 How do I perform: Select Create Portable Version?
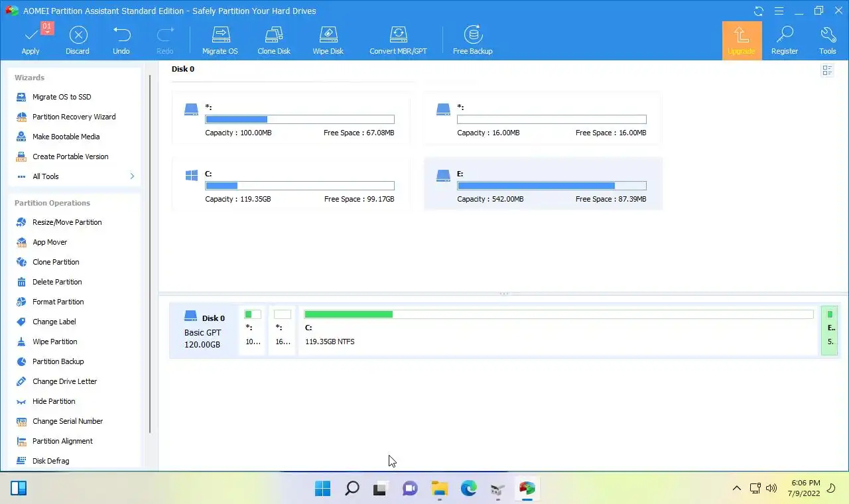click(70, 157)
